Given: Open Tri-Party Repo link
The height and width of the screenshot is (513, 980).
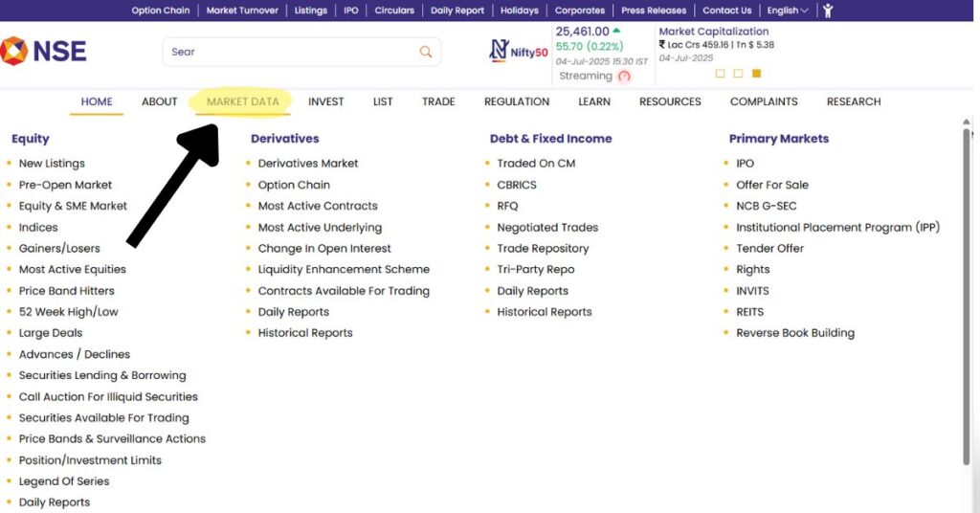Looking at the screenshot, I should click(536, 269).
